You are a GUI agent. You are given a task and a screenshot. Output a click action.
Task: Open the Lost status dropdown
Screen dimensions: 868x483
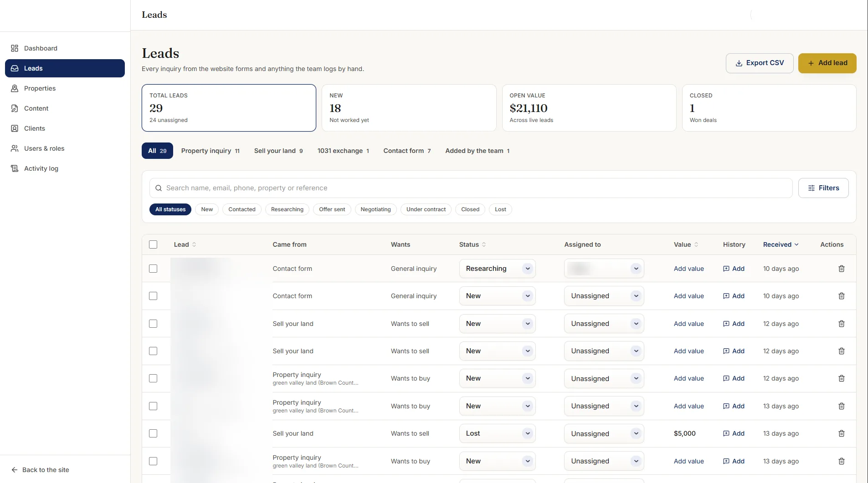point(497,433)
